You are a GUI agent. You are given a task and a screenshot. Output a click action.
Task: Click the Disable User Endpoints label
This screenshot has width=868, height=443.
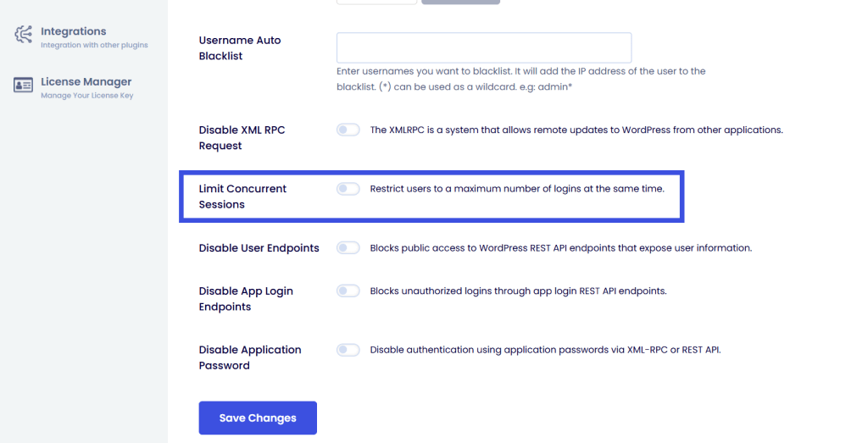[x=259, y=248]
